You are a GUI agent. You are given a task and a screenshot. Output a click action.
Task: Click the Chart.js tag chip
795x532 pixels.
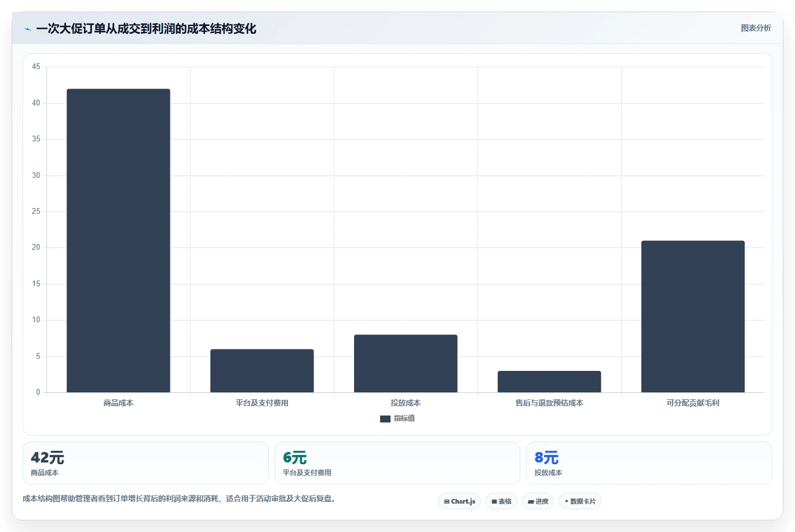460,501
